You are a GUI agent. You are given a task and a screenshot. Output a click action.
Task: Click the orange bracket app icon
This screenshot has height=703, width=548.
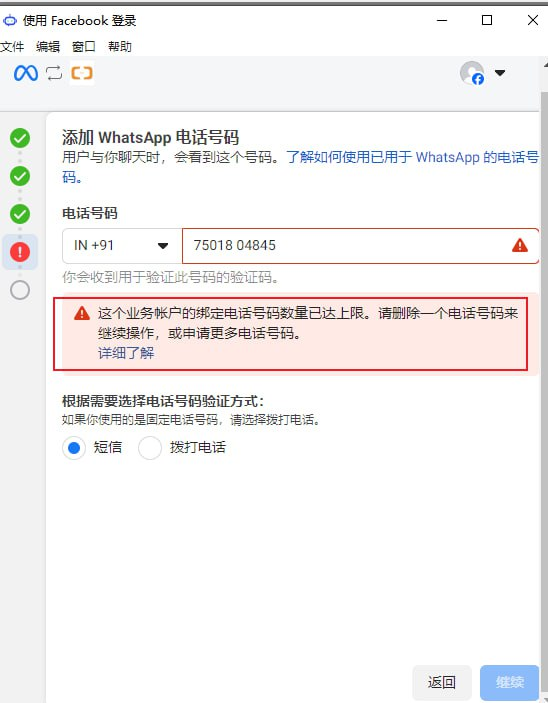tap(82, 73)
